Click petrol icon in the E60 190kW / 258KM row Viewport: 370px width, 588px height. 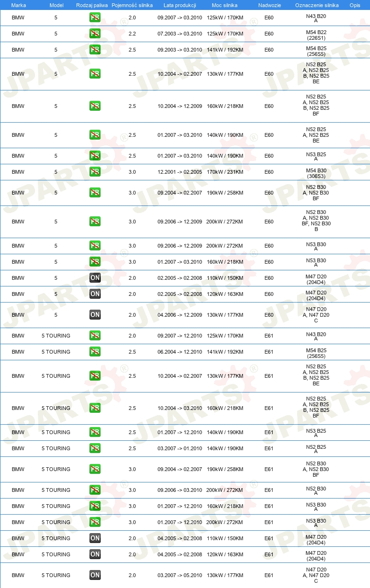pyautogui.click(x=95, y=193)
